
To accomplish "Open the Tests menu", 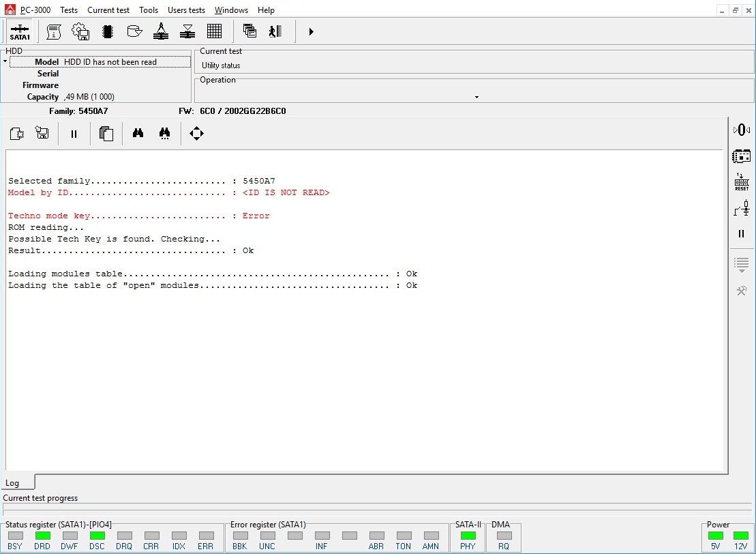I will tap(69, 10).
